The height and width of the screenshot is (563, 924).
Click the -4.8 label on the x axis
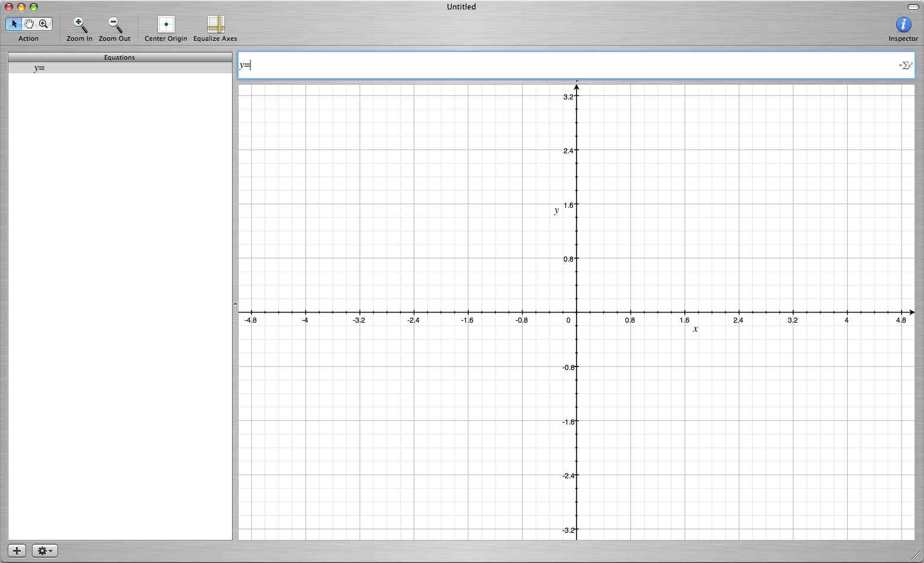tap(250, 320)
